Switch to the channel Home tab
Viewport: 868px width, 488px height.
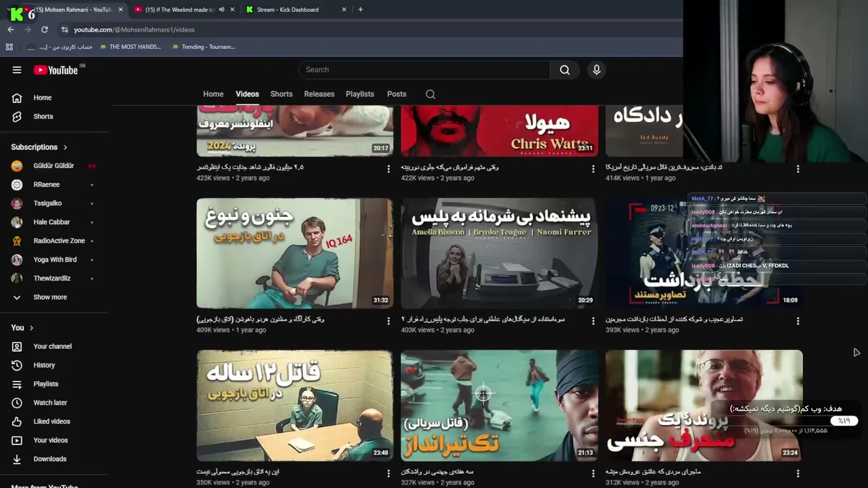pyautogui.click(x=213, y=94)
